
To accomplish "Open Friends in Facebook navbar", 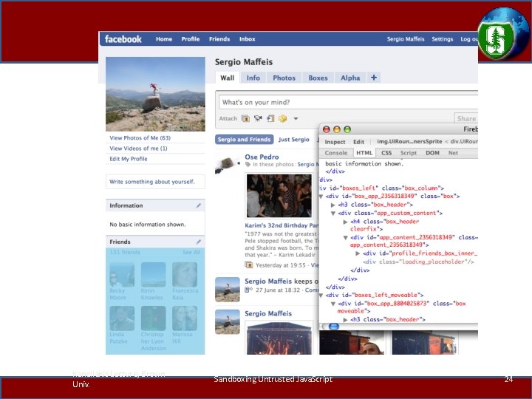I will pyautogui.click(x=219, y=39).
